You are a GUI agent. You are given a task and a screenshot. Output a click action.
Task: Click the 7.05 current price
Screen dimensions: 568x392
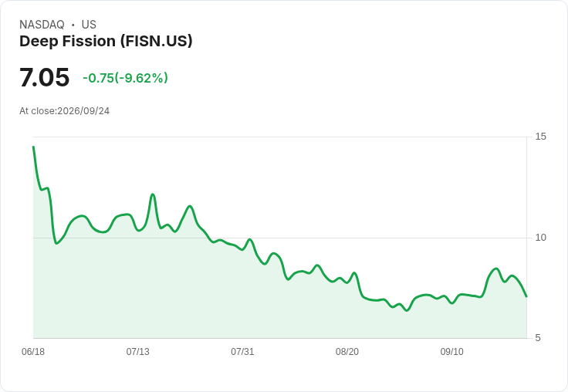click(44, 77)
